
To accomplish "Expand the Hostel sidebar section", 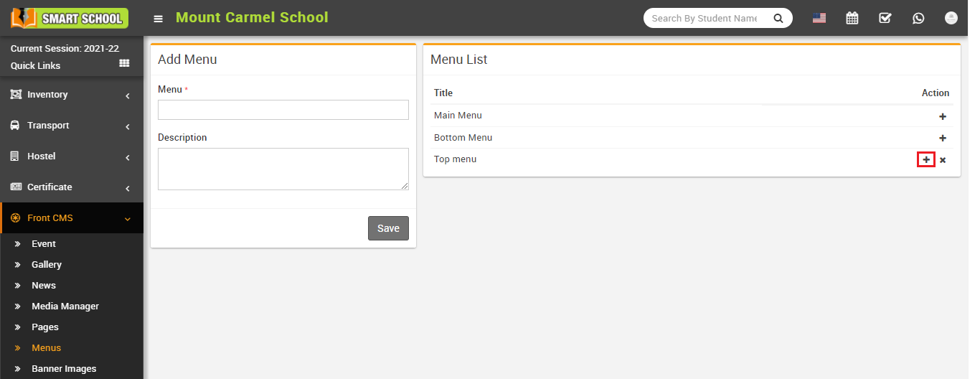I will (72, 156).
